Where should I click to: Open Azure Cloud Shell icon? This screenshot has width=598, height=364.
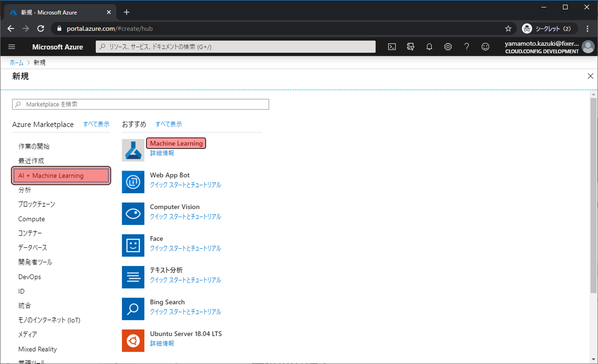click(392, 47)
